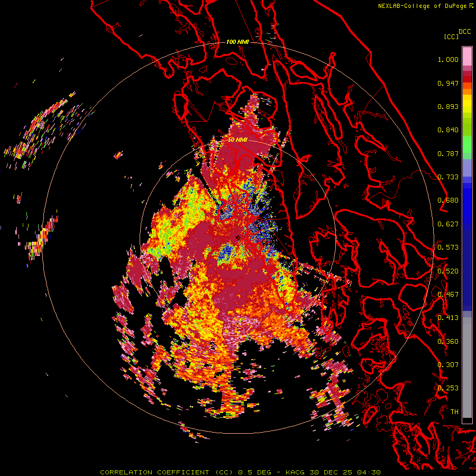476x476 pixels.
Task: Click the 0.893 color scale label
Action: point(448,106)
